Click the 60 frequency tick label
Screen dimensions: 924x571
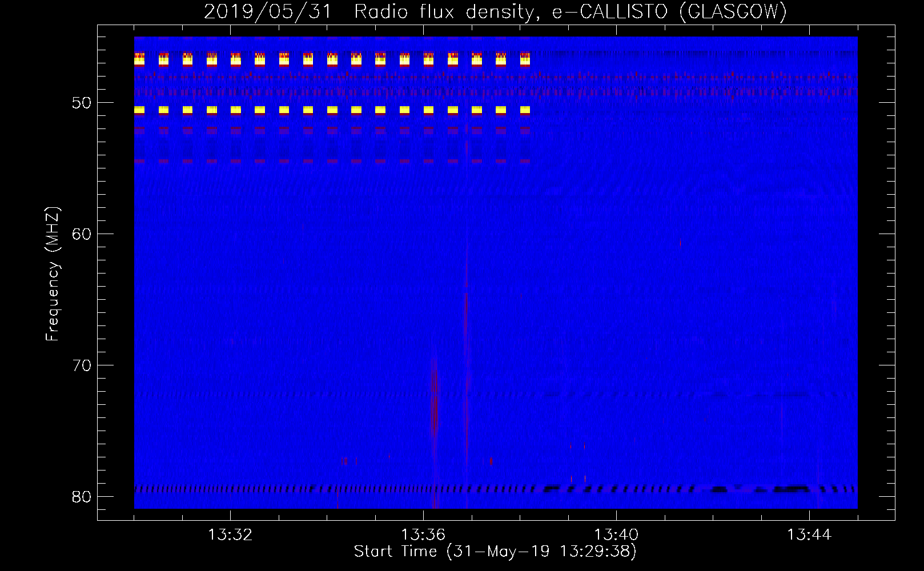(82, 235)
